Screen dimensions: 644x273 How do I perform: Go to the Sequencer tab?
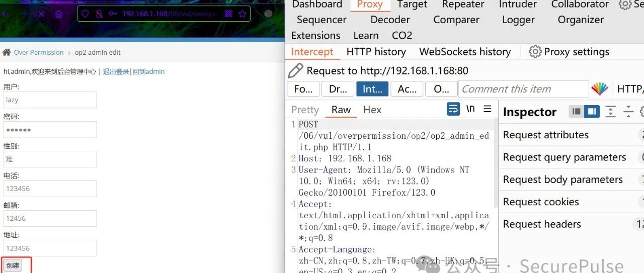coord(321,20)
